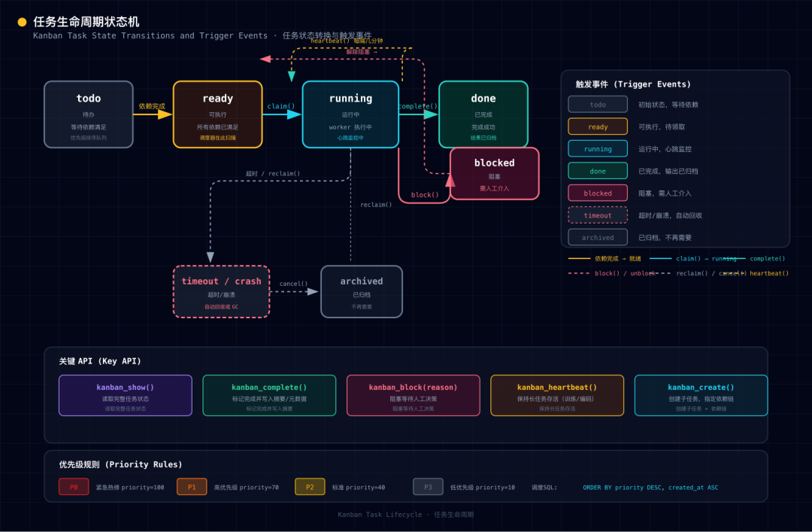Viewport: 812px width, 532px height.
Task: Select the archived state node in the diagram
Action: [x=362, y=291]
